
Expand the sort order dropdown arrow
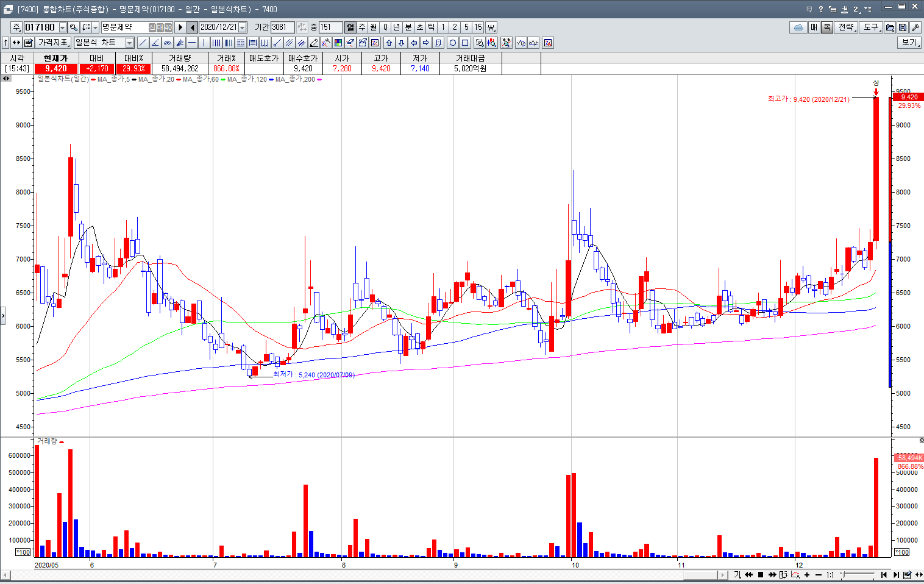tap(95, 27)
